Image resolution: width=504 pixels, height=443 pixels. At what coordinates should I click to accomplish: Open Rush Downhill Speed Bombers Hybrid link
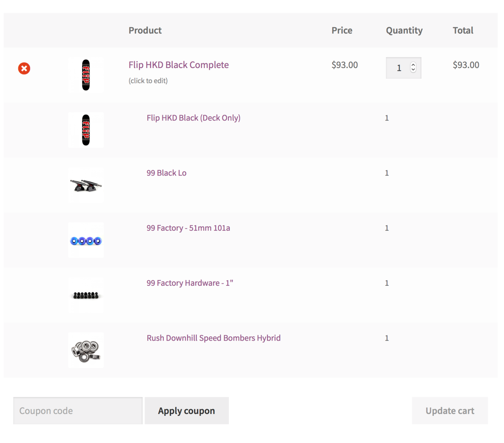point(214,338)
